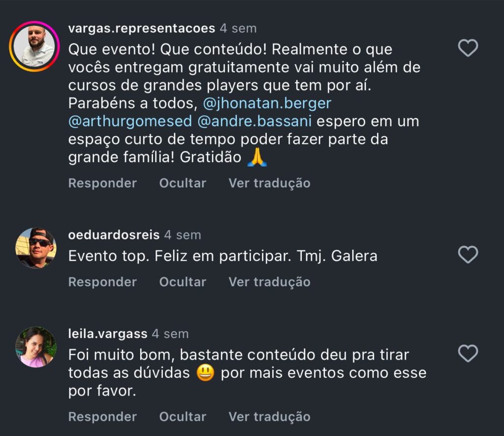Open the @andre.bassani mention

tap(254, 121)
